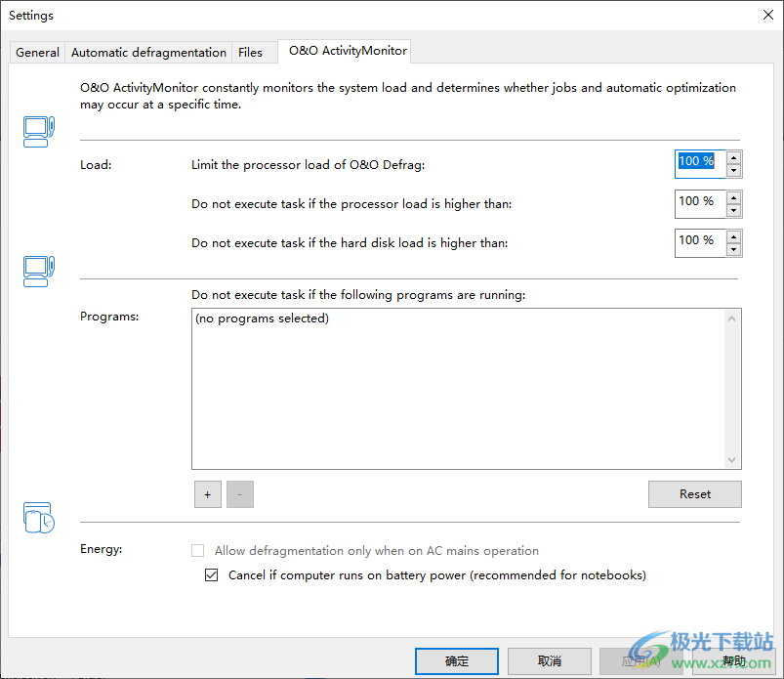Switch to the General tab
Screen dimensions: 784x679
(x=38, y=53)
